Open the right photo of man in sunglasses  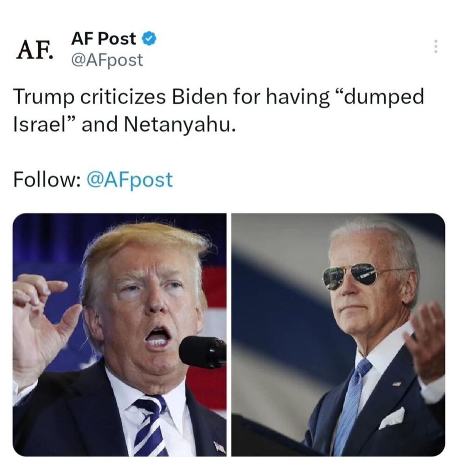(x=338, y=335)
